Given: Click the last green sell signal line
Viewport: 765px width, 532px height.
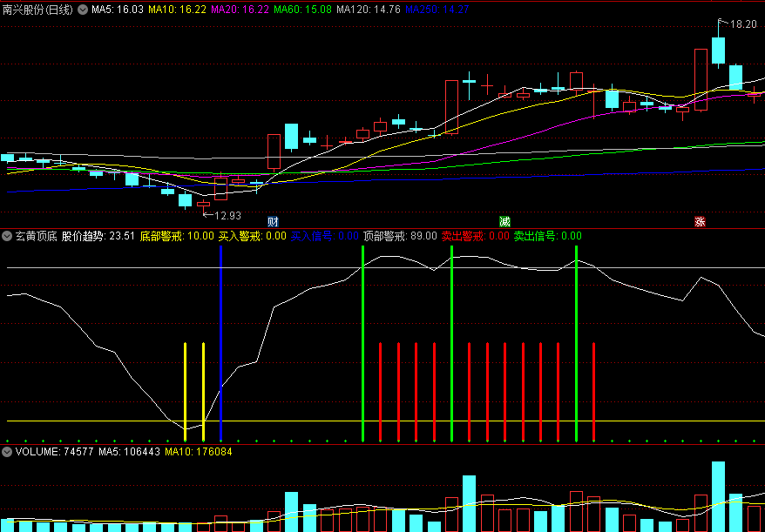Looking at the screenshot, I should click(x=576, y=343).
